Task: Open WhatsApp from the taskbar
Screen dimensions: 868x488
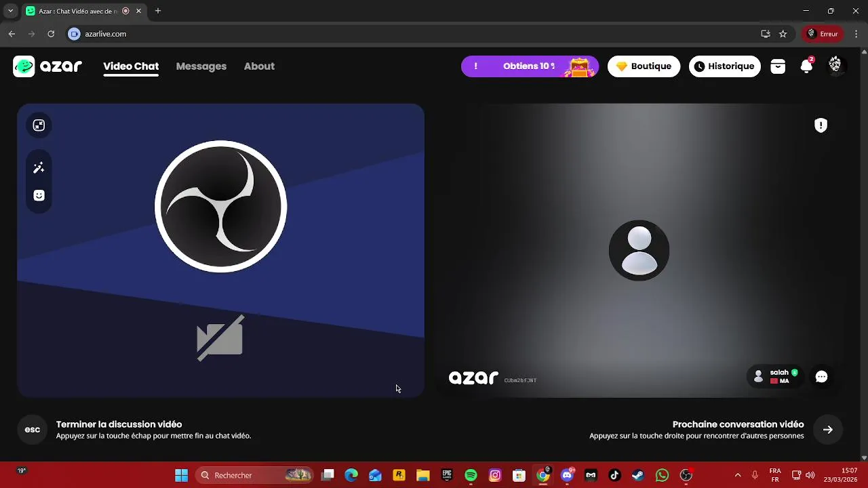Action: click(662, 475)
